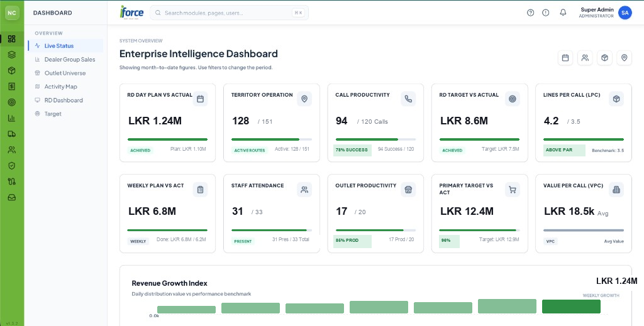This screenshot has width=644, height=326.
Task: Open the users filter button near title
Action: pyautogui.click(x=585, y=58)
